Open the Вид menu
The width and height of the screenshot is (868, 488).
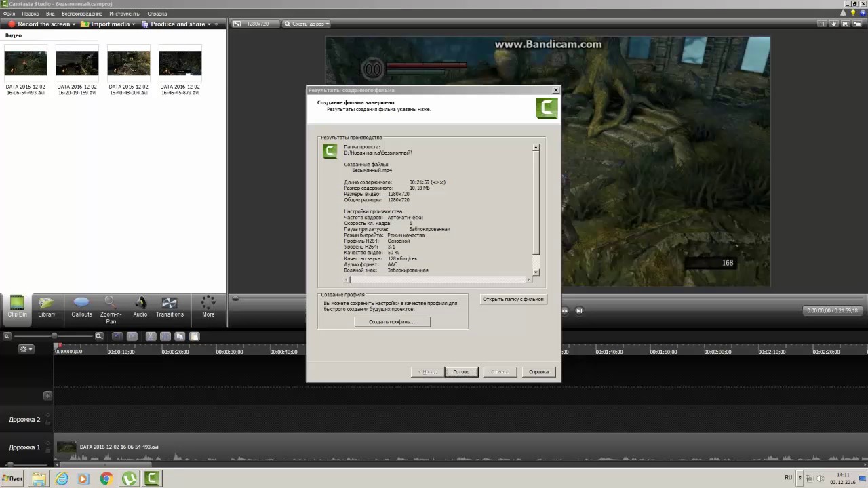[50, 14]
